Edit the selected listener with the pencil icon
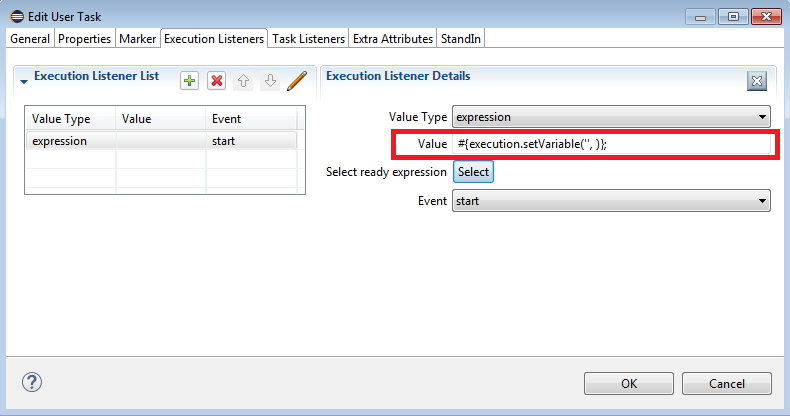The width and height of the screenshot is (790, 416). coord(297,81)
